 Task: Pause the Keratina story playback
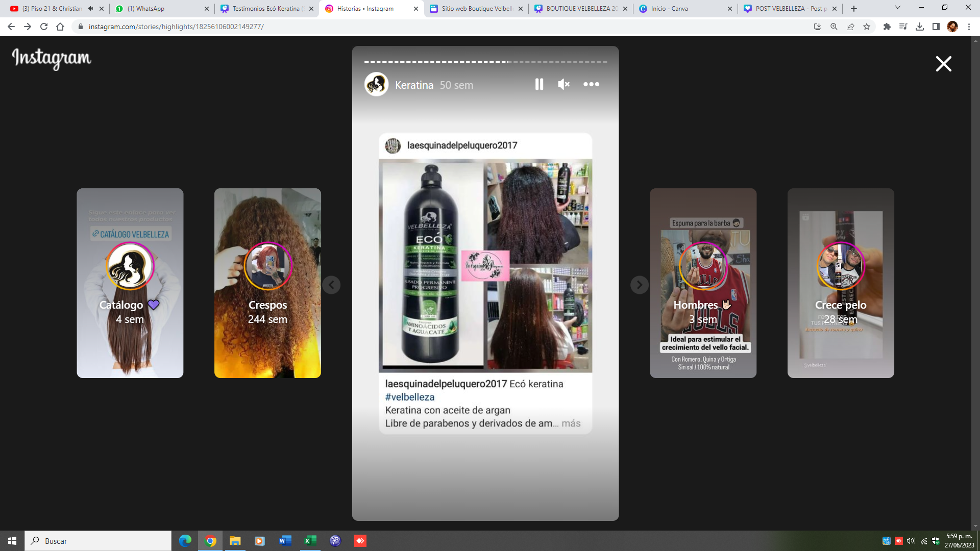[x=539, y=84]
